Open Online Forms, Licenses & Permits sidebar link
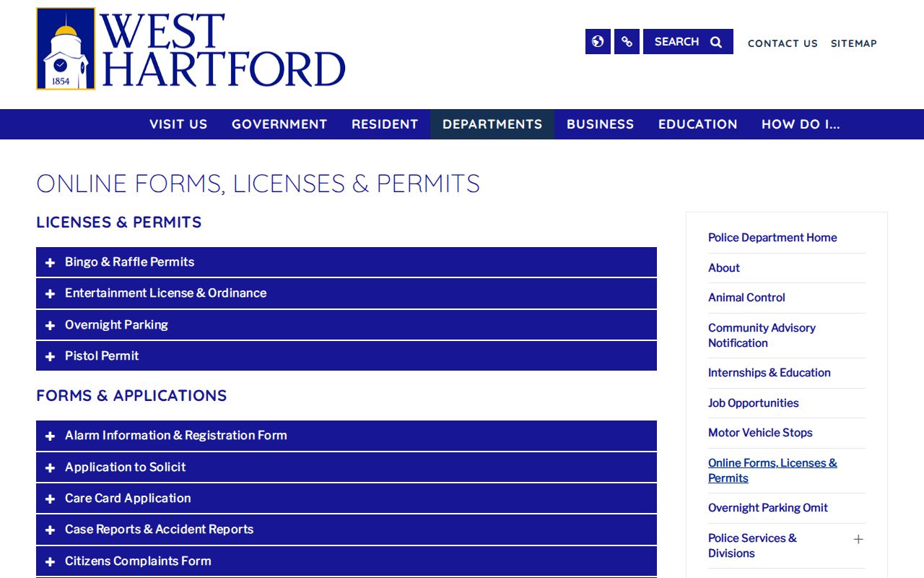 (x=772, y=470)
